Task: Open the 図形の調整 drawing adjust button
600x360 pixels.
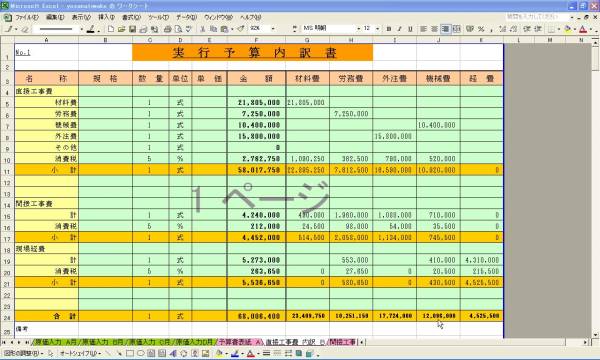Action: pos(24,353)
